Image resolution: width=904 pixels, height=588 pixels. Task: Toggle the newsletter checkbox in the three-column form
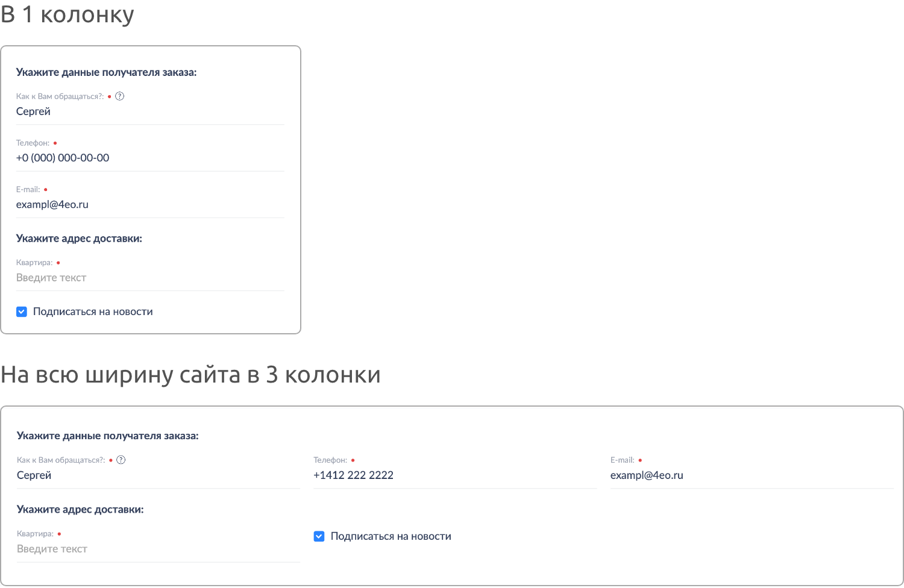pyautogui.click(x=319, y=536)
